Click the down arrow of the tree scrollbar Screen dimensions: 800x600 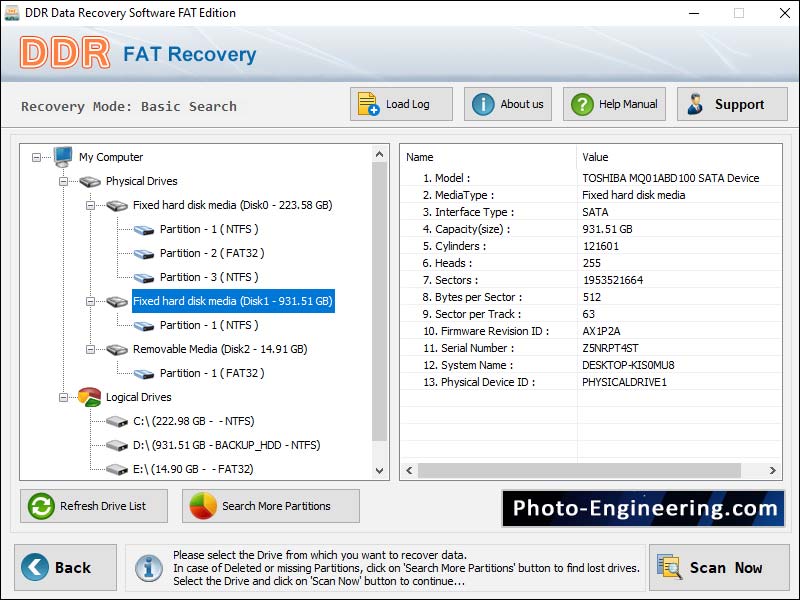click(381, 468)
